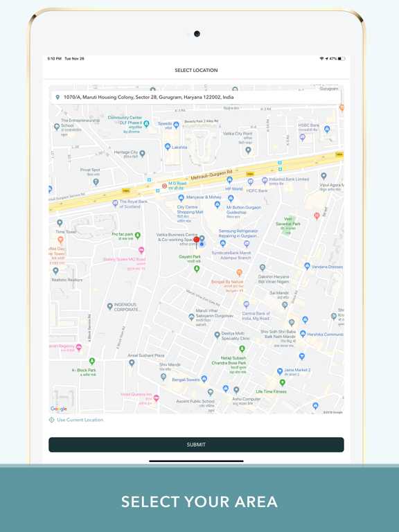Tap the Speedo store icon
This screenshot has width=399, height=532.
[176, 125]
